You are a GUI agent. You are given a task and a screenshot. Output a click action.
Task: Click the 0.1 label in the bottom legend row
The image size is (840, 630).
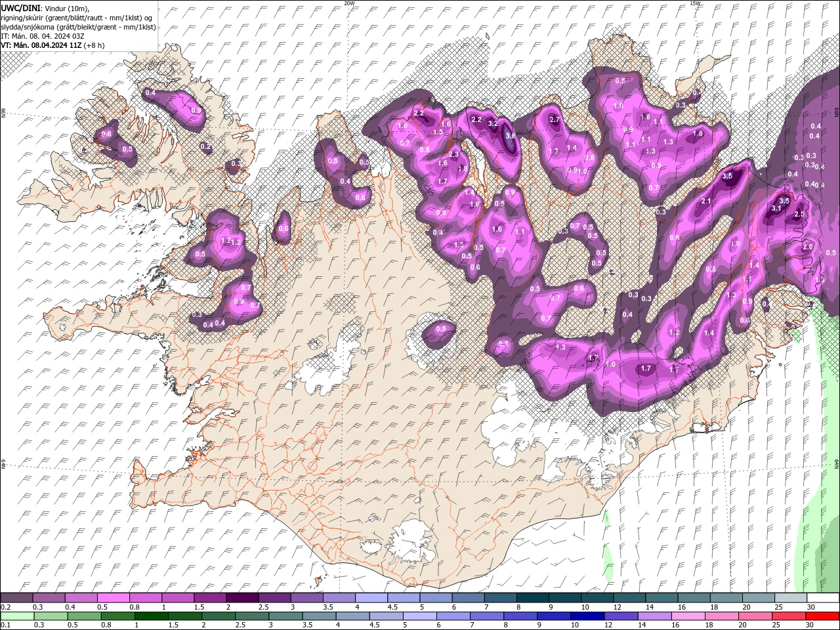tap(5, 625)
